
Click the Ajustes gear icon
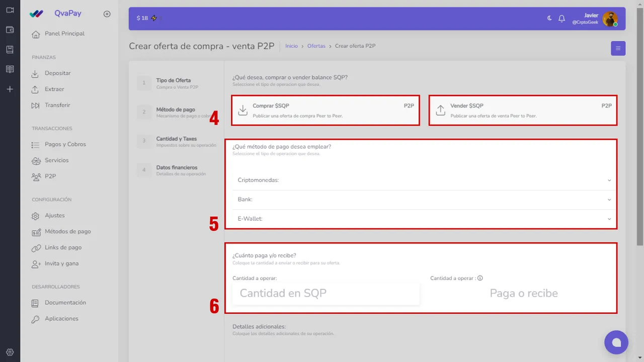tap(35, 216)
